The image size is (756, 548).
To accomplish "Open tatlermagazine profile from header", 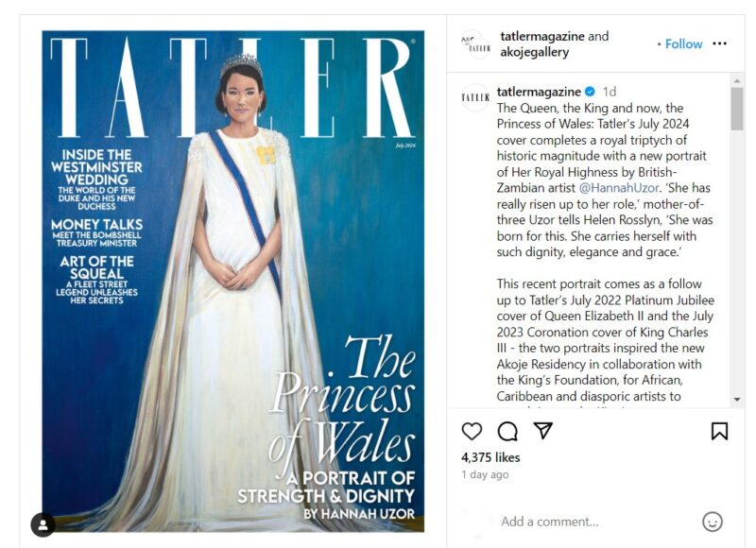I will click(542, 36).
